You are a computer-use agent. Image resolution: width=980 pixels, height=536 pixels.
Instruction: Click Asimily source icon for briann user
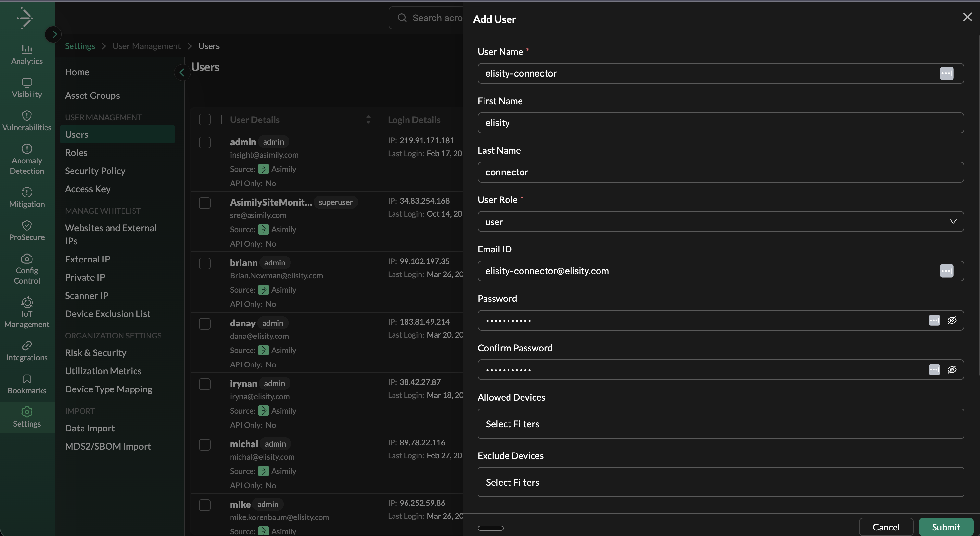coord(263,290)
